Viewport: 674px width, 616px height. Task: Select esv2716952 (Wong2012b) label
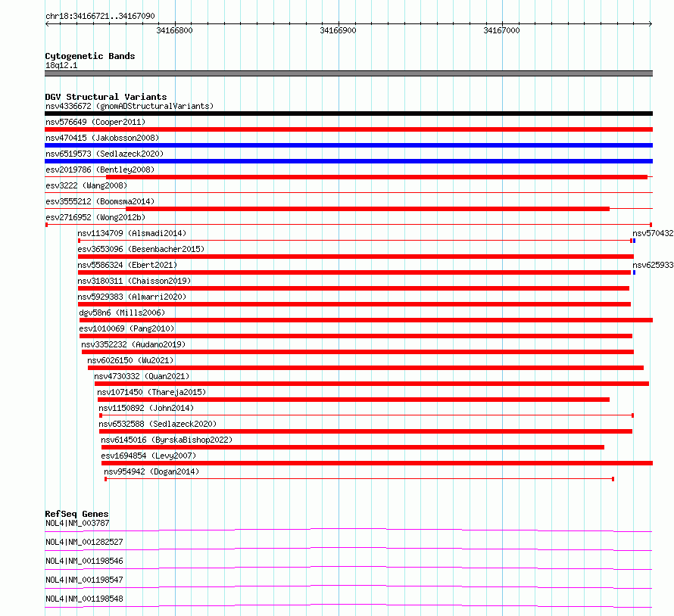pyautogui.click(x=95, y=217)
